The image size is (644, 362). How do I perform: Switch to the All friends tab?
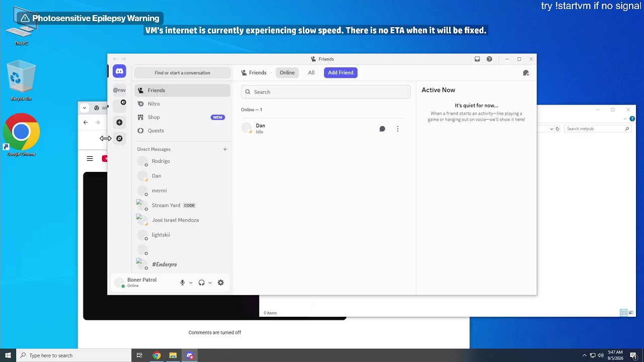311,72
